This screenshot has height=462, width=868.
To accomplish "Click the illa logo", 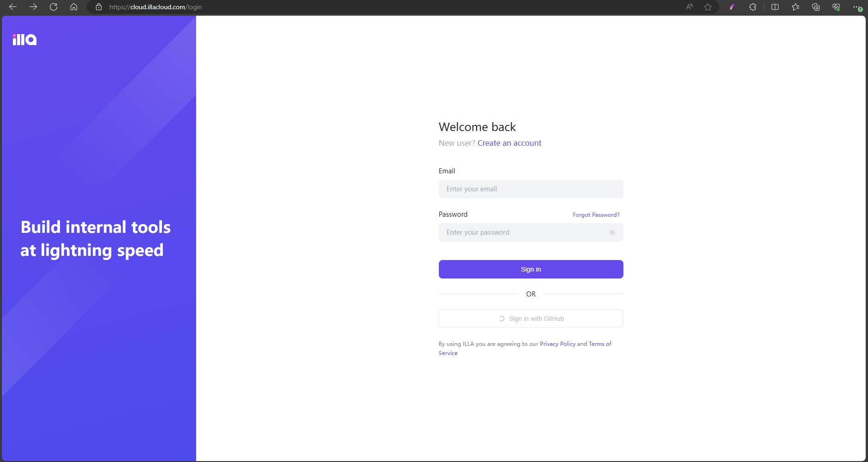I will [x=24, y=39].
